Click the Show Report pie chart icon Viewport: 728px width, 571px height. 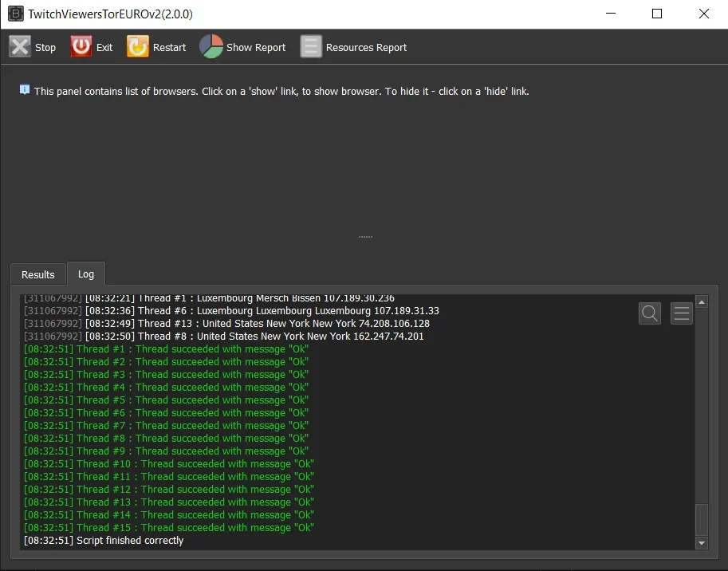(x=211, y=46)
